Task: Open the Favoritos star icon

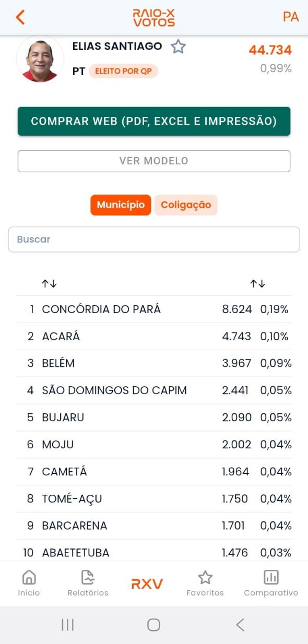Action: pos(205,577)
